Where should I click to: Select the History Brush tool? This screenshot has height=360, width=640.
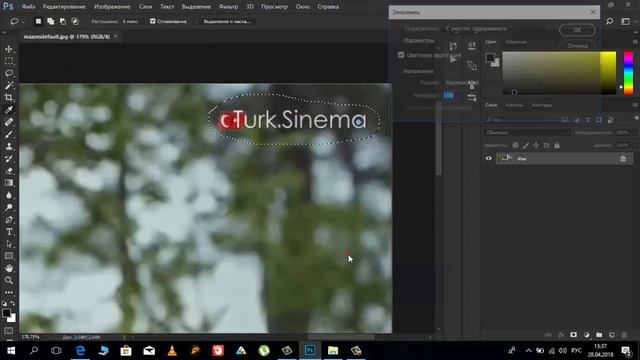click(9, 159)
